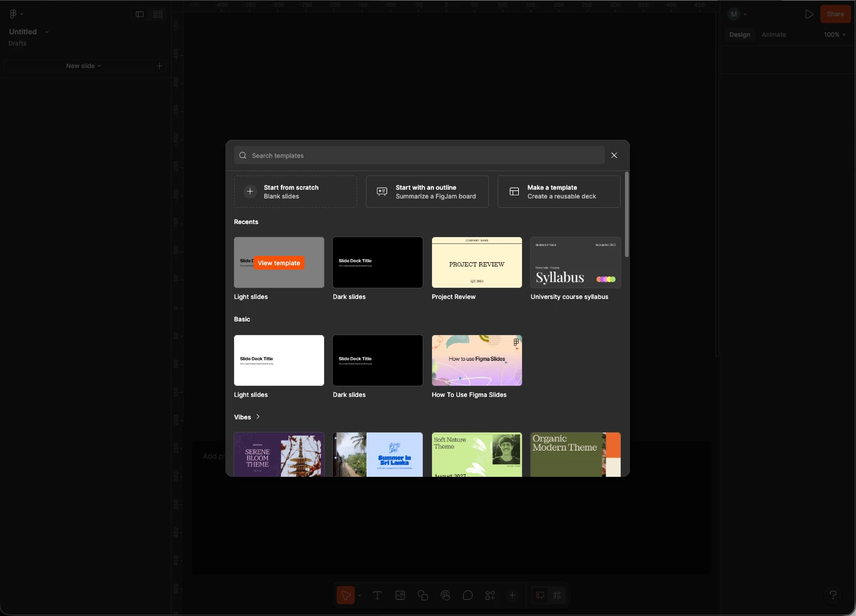Switch to the Design tab
856x616 pixels.
pos(740,35)
